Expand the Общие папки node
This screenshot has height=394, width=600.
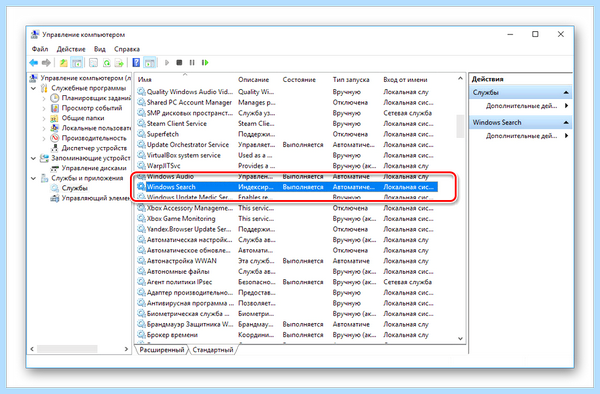point(44,118)
